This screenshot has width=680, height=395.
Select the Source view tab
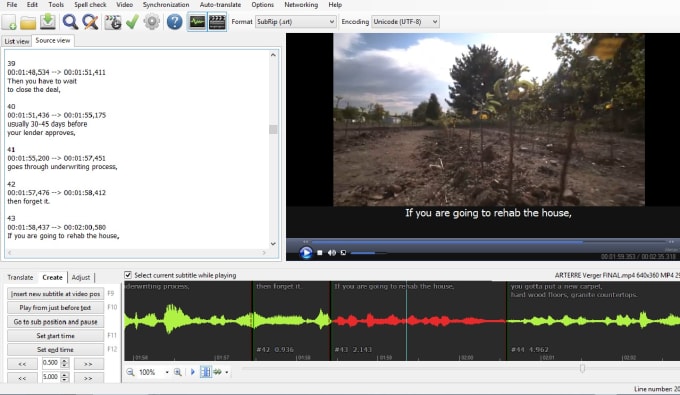pyautogui.click(x=52, y=40)
